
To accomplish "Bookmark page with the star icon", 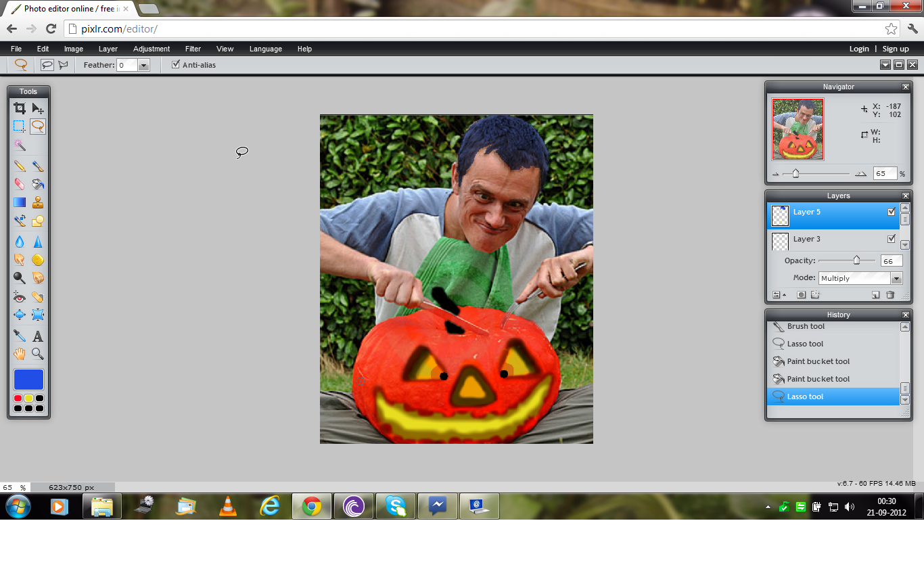I will pyautogui.click(x=891, y=29).
